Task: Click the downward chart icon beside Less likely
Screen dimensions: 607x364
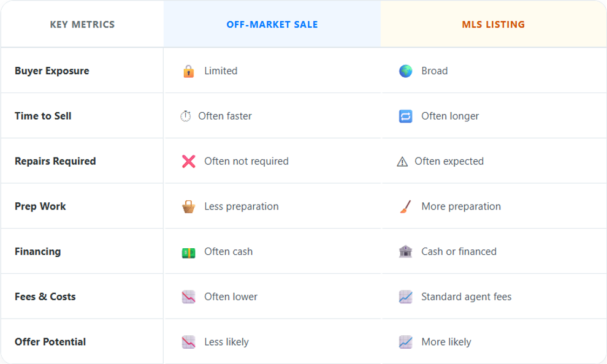Action: pos(188,342)
